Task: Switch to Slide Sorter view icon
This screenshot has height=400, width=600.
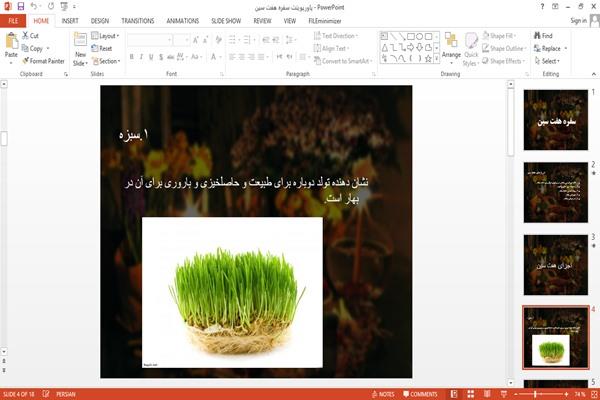Action: [471, 394]
